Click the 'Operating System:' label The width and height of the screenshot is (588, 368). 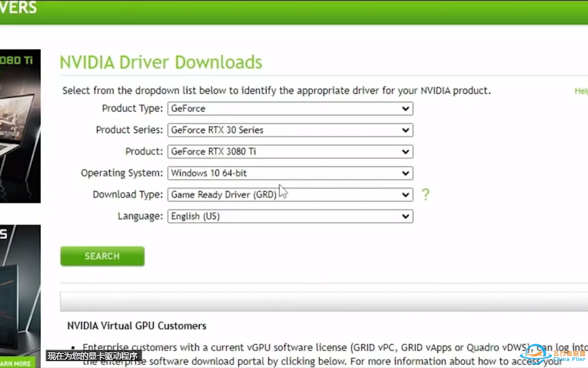click(122, 173)
